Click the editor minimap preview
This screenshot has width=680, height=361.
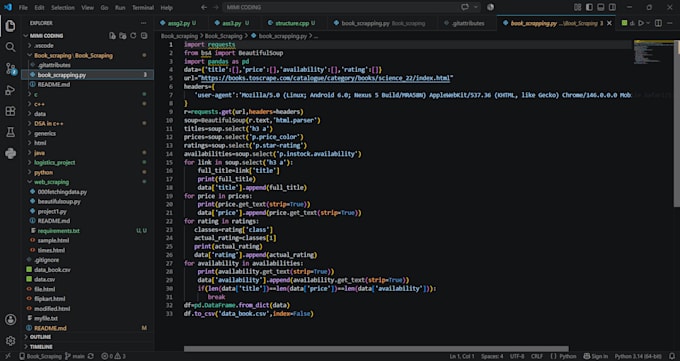pyautogui.click(x=654, y=52)
